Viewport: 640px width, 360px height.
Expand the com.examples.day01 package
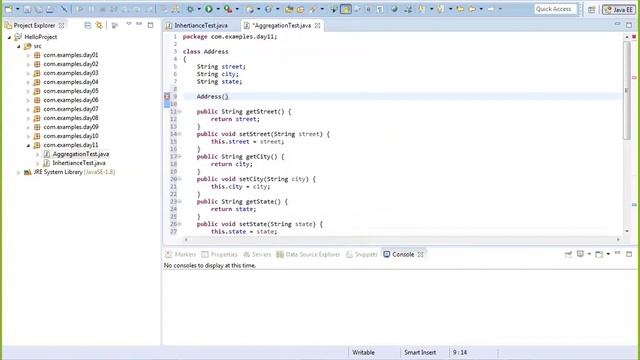click(29, 55)
